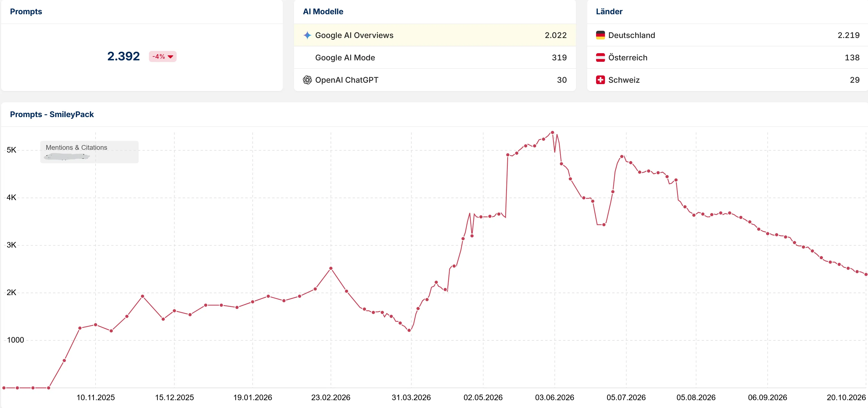The height and width of the screenshot is (408, 868).
Task: Click the -4% change badge
Action: click(x=163, y=56)
